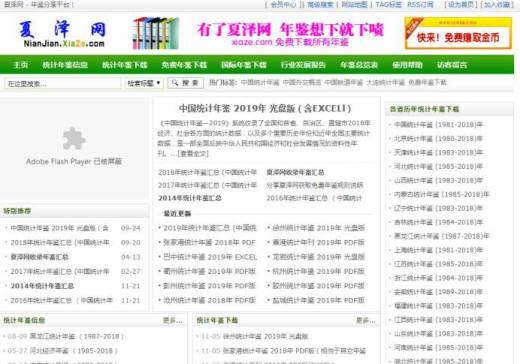Open the 免费年鉴下载 nav menu item
This screenshot has width=520, height=364.
184,65
